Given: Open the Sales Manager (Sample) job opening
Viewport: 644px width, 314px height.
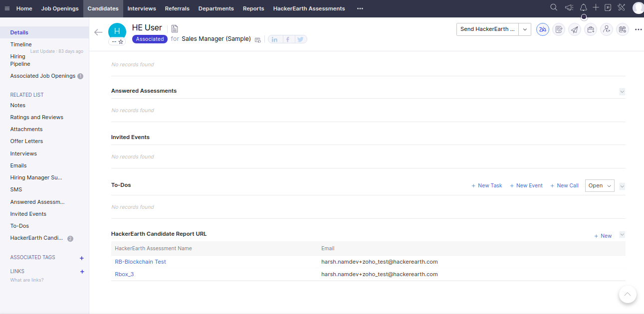Looking at the screenshot, I should (216, 39).
